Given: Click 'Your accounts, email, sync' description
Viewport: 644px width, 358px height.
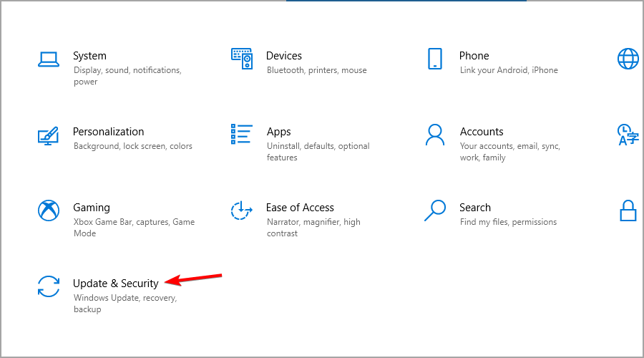Looking at the screenshot, I should [510, 152].
